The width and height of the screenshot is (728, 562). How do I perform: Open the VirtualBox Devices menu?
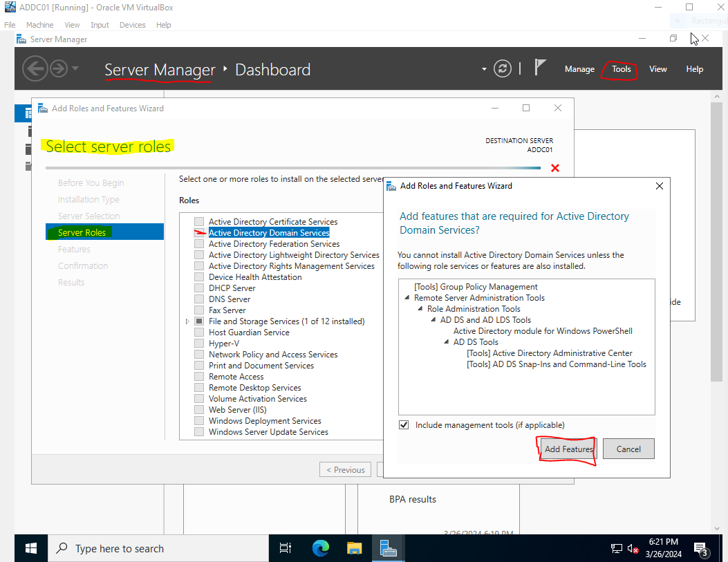pos(132,25)
